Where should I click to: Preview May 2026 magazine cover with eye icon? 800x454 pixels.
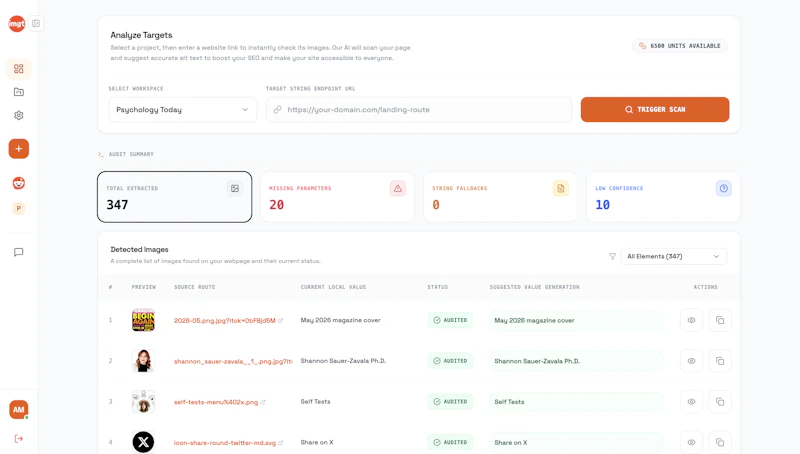click(691, 320)
